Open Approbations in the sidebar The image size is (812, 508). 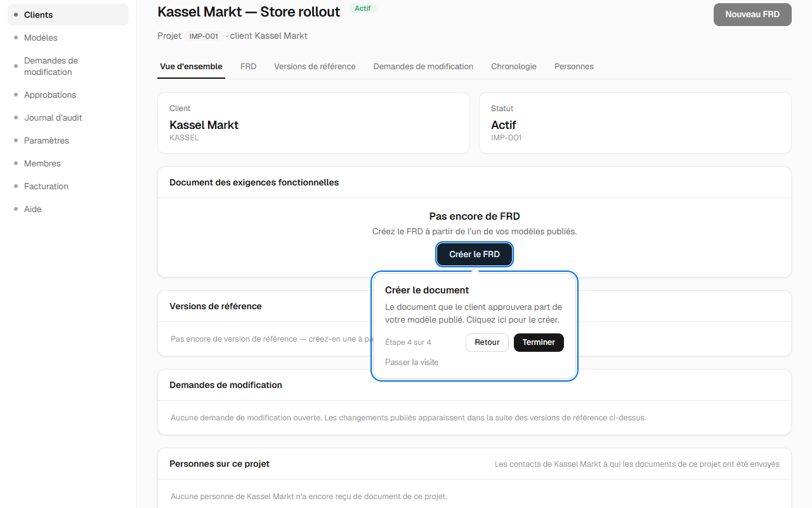pos(68,95)
